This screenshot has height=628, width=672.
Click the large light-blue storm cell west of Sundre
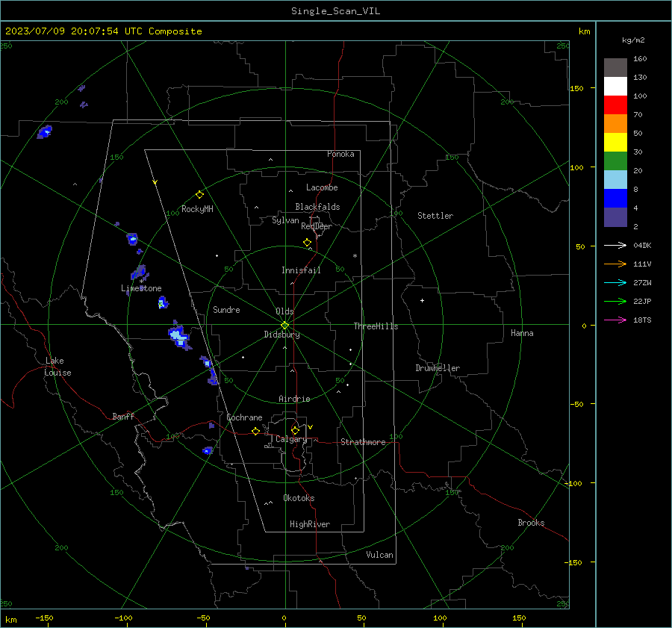click(x=179, y=337)
